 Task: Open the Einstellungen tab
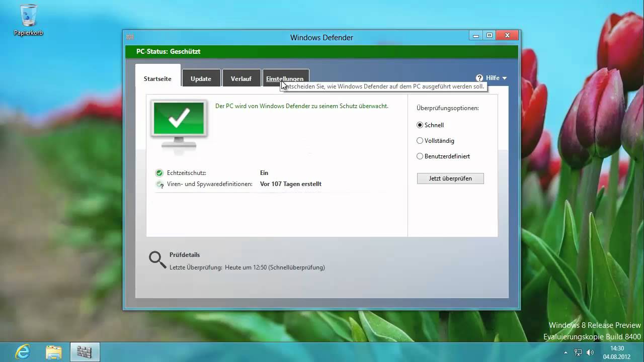[285, 79]
